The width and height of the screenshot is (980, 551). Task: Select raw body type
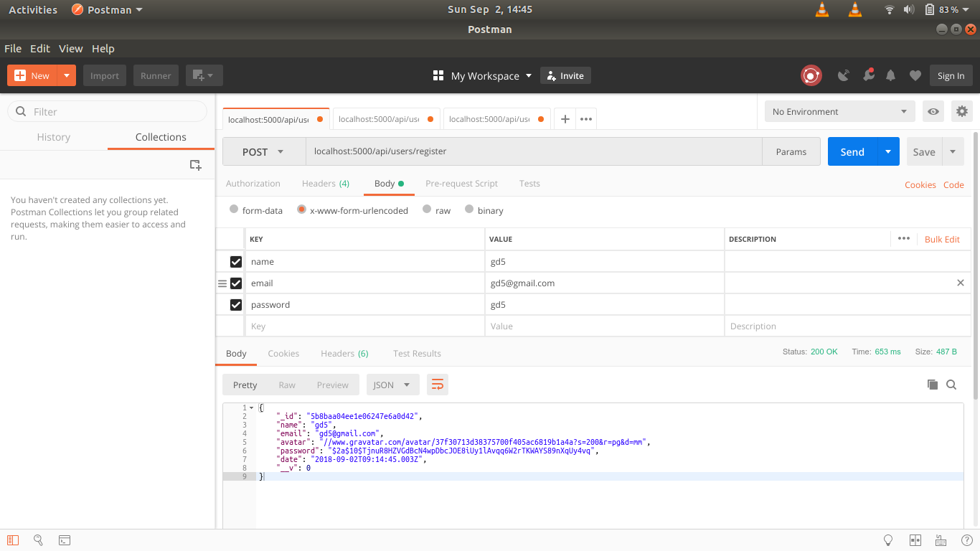pos(427,209)
